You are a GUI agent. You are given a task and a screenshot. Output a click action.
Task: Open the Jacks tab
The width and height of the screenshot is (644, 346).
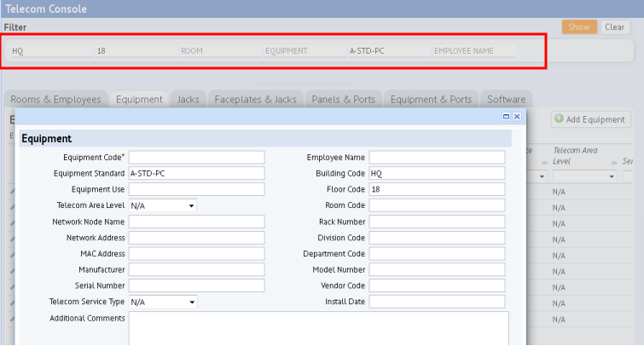[188, 99]
